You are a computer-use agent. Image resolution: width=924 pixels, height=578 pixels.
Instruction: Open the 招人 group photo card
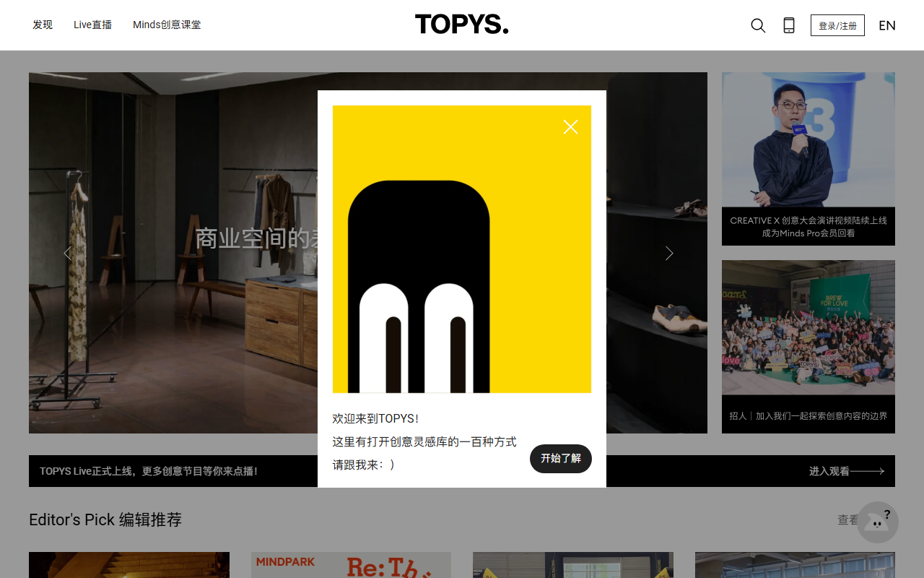point(808,347)
